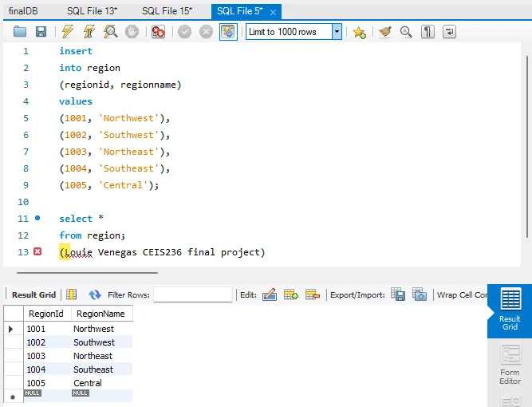Screen dimensions: 532x407
Task: Click the horizontal scrollbar under the editor
Action: pyautogui.click(x=87, y=272)
